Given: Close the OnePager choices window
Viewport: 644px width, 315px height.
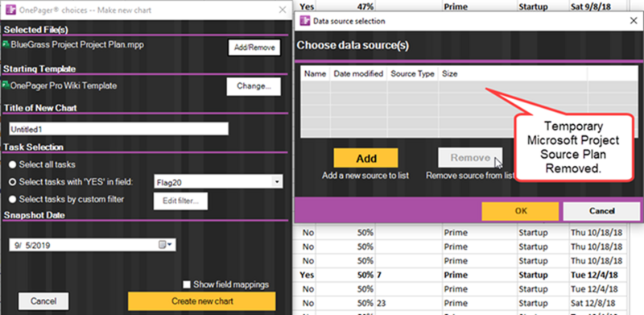Looking at the screenshot, I should [x=283, y=10].
